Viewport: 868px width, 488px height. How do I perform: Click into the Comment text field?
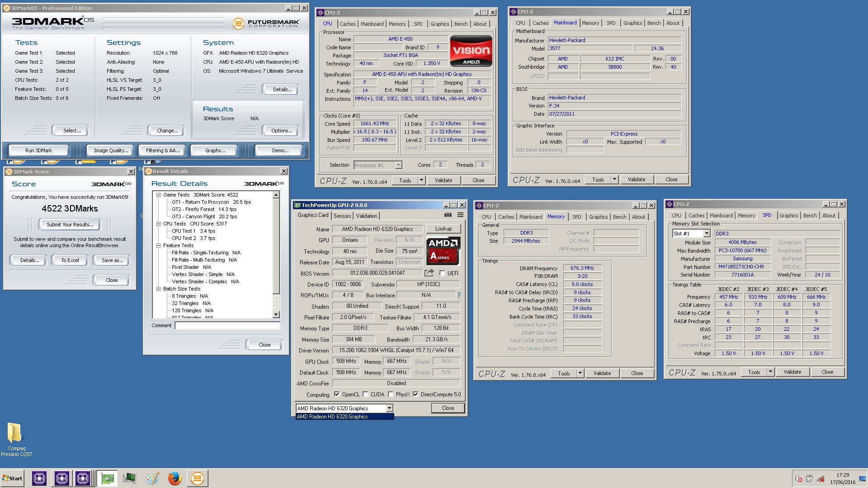[x=227, y=325]
